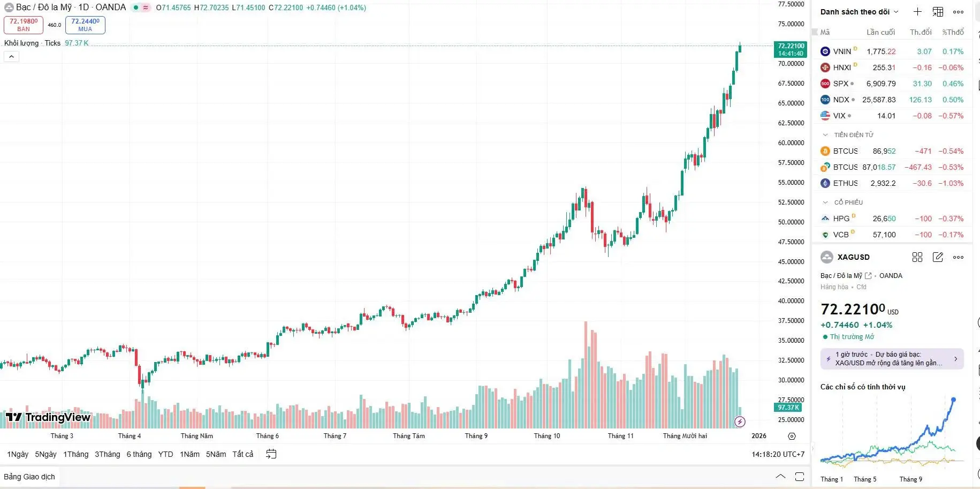Open the Danh sách theo dõi dropdown
The image size is (980, 489).
click(859, 12)
